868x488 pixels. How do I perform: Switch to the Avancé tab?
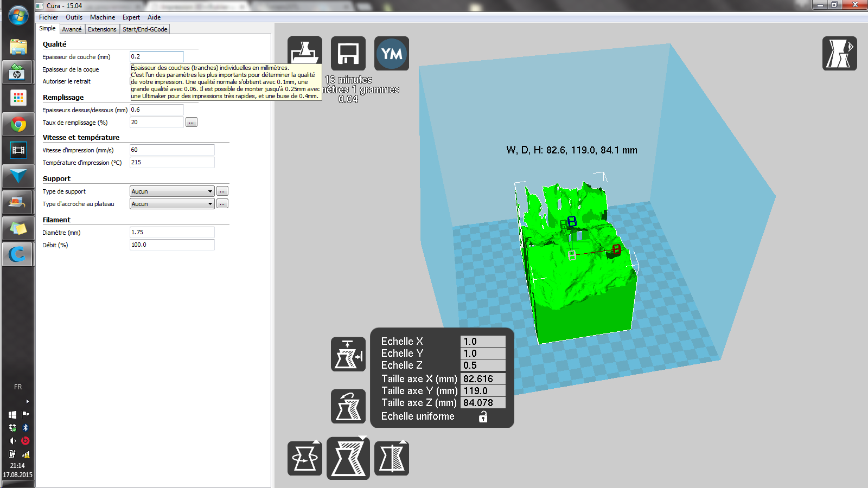click(72, 29)
